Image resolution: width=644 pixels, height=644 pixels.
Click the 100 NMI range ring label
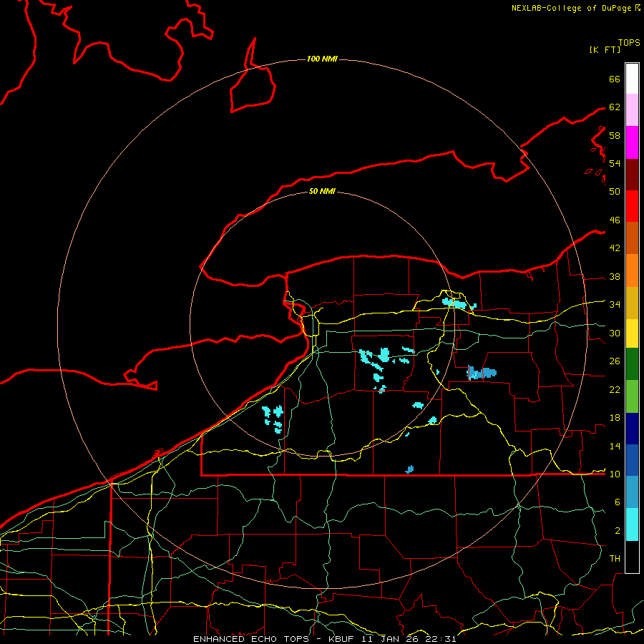tap(322, 59)
